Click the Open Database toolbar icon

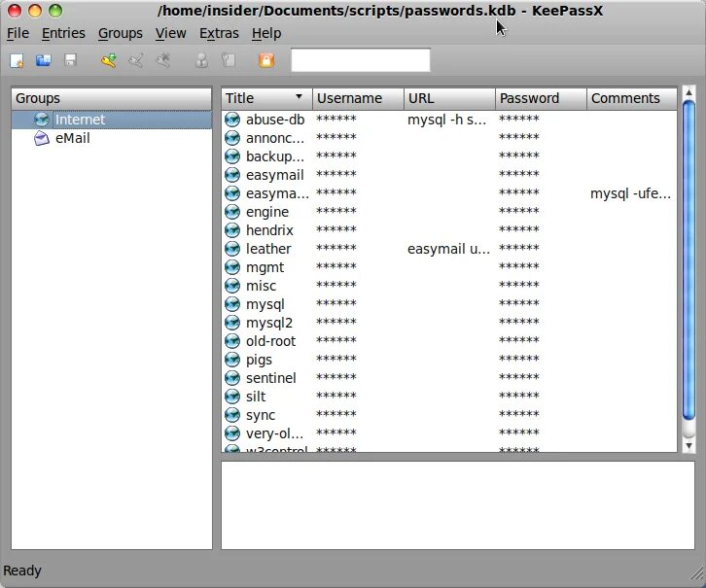(x=44, y=60)
